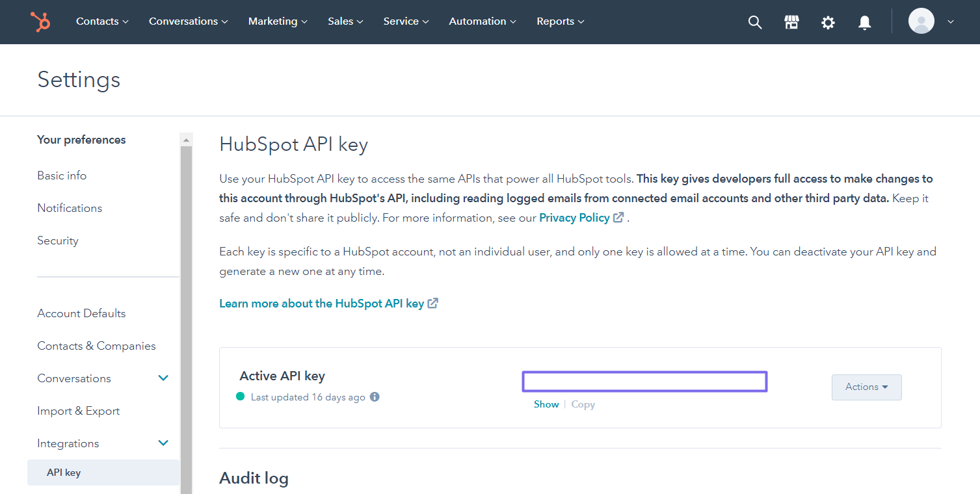Viewport: 980px width, 494px height.
Task: Open the Marketplace storefront icon
Action: coord(791,22)
